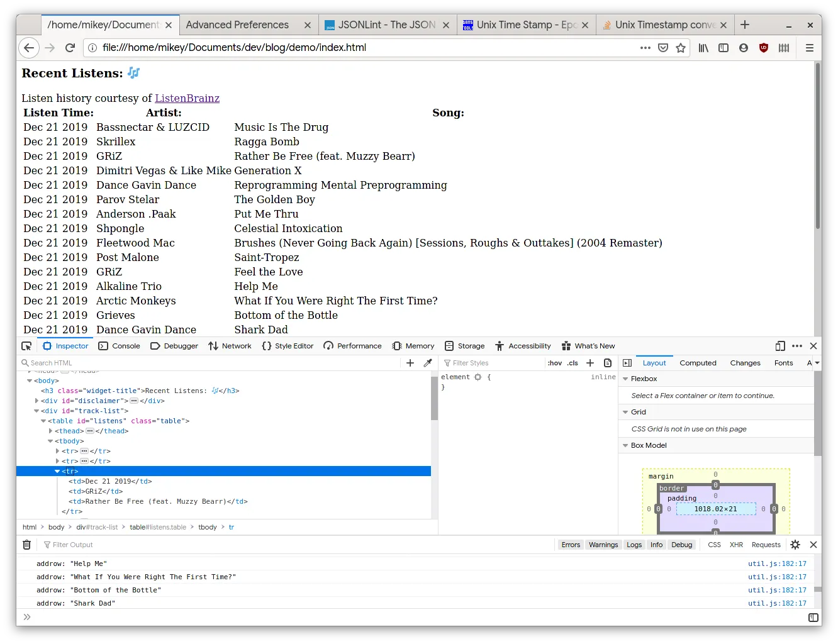Switch to the JSONLint browser tab
Image resolution: width=838 pixels, height=644 pixels.
[387, 25]
